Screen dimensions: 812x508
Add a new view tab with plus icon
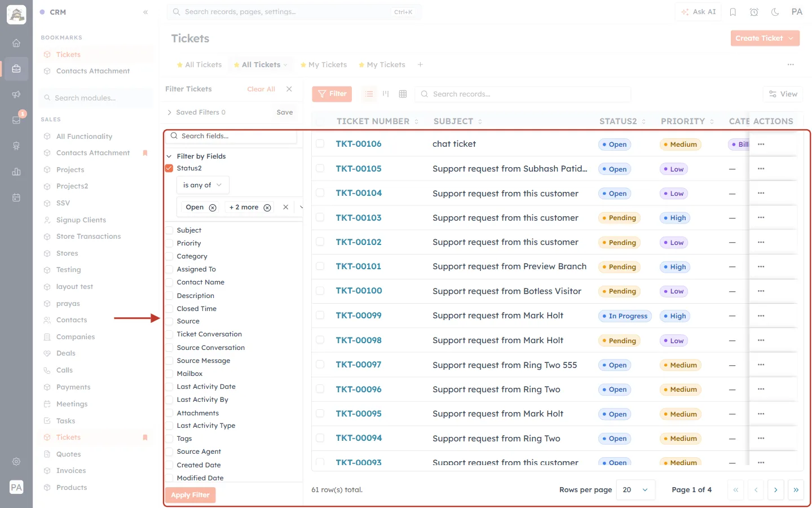click(x=420, y=65)
